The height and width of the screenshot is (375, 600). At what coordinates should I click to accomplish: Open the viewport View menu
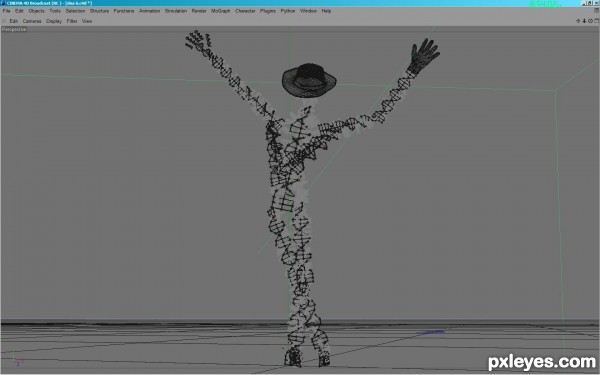[87, 21]
